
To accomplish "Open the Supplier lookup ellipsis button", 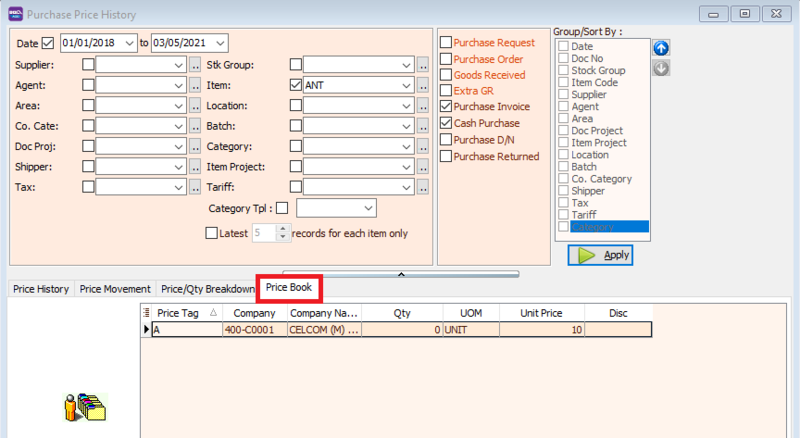I will (195, 65).
